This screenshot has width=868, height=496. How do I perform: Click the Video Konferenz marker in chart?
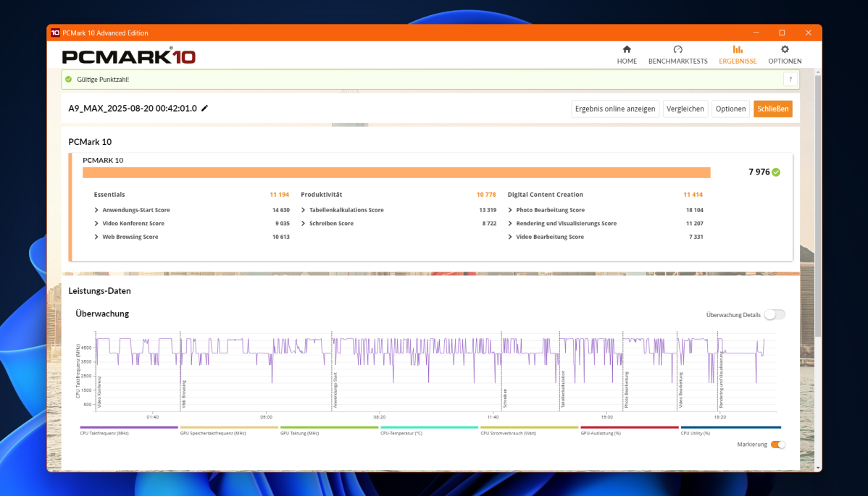tap(99, 392)
